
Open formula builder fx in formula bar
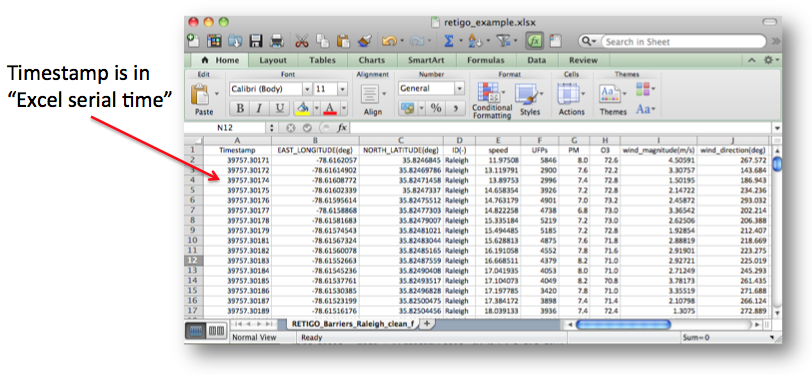tap(342, 127)
